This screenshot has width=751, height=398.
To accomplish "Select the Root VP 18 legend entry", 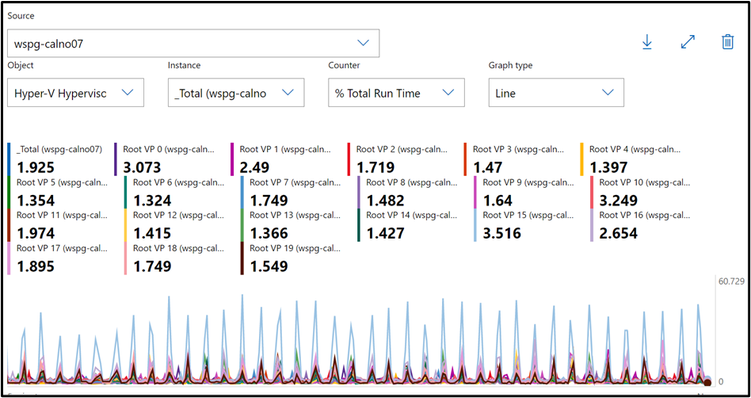I will 174,259.
